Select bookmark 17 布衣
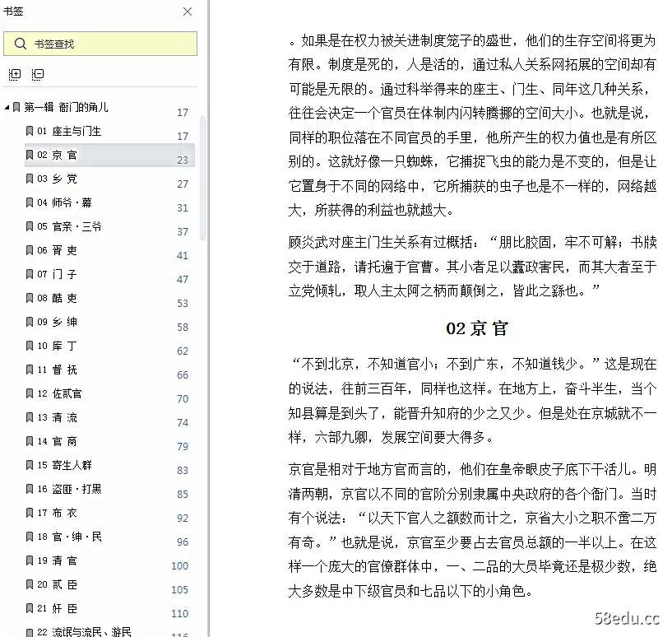This screenshot has height=637, width=672. [57, 513]
